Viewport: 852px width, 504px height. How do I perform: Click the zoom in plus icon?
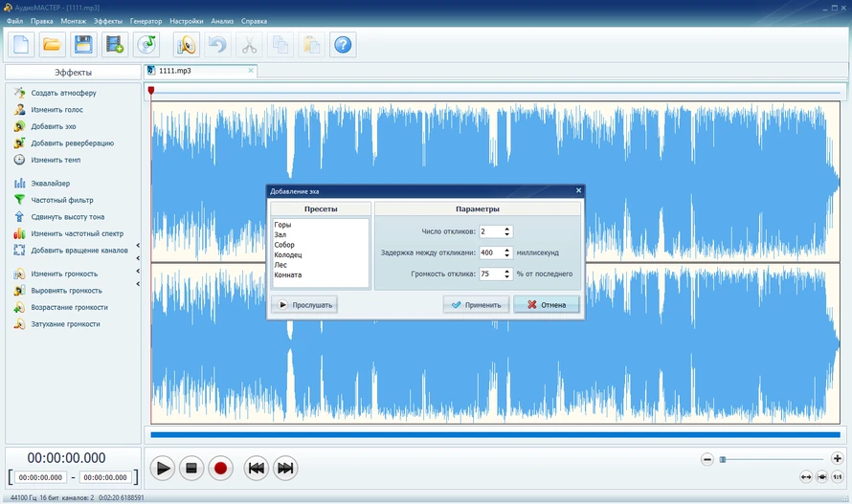pos(838,459)
